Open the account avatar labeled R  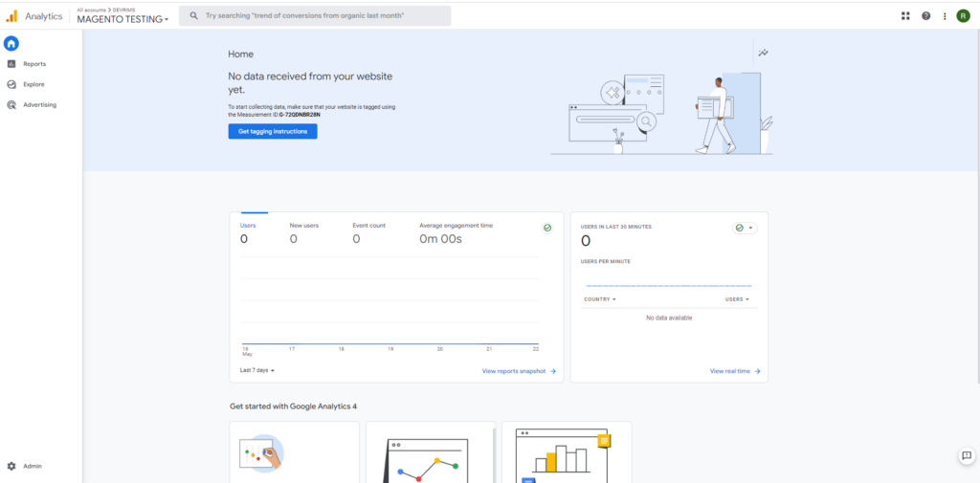[x=963, y=15]
